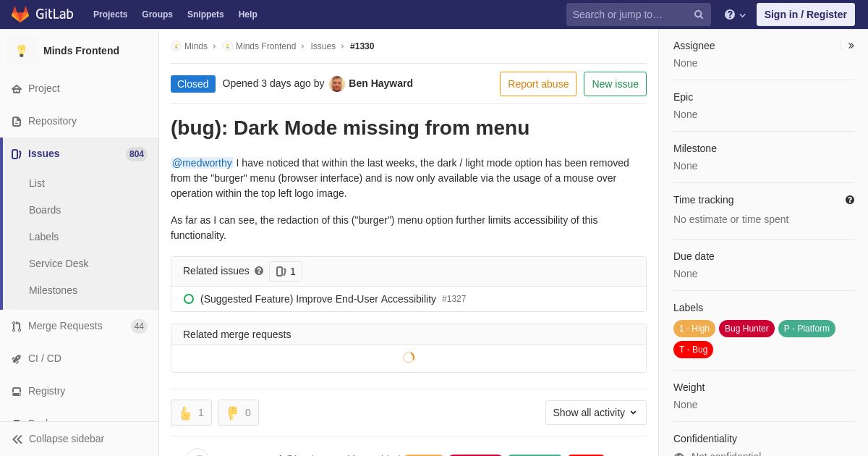Image resolution: width=868 pixels, height=456 pixels.
Task: Click the Collapse sidebar text
Action: 67,439
